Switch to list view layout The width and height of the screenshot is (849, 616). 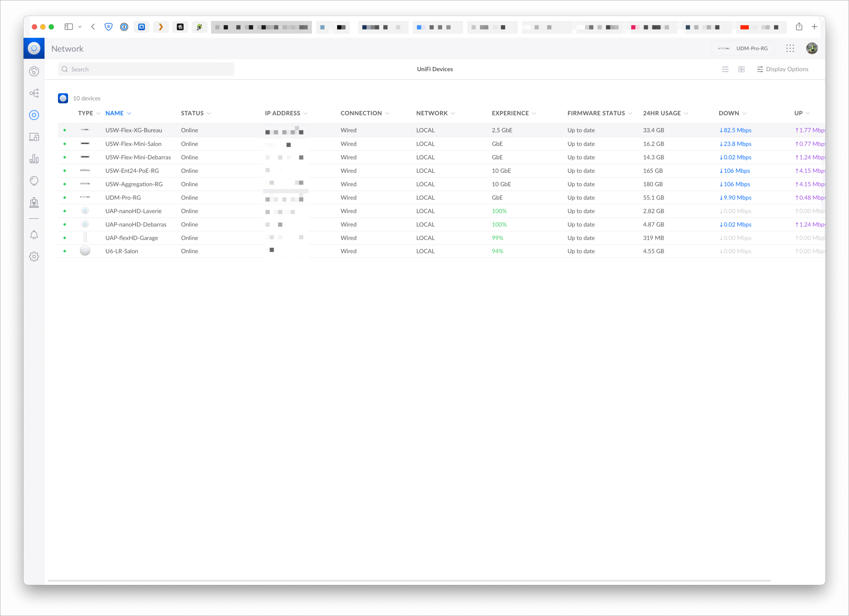725,69
